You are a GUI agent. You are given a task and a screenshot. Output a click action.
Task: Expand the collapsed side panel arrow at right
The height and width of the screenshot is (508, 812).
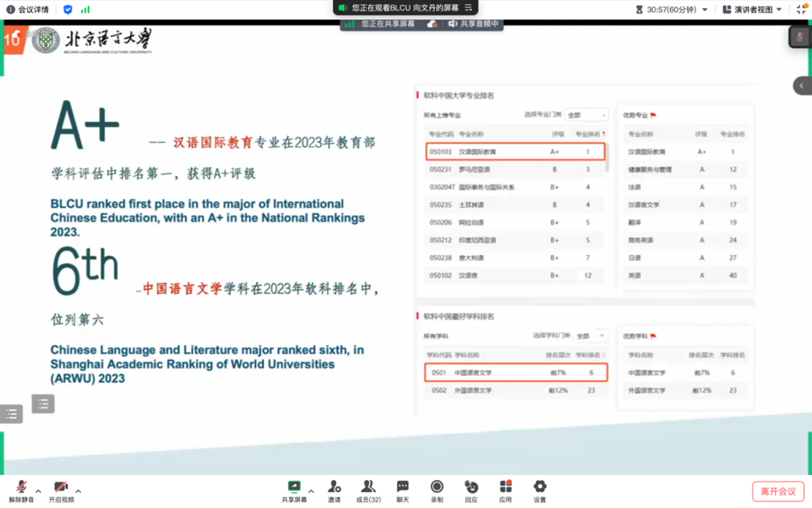tap(802, 86)
